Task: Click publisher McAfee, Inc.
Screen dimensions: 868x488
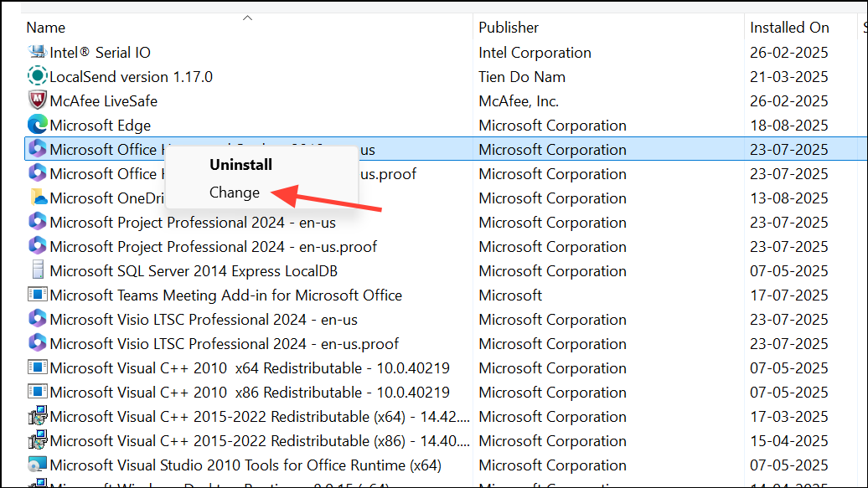Action: 519,100
